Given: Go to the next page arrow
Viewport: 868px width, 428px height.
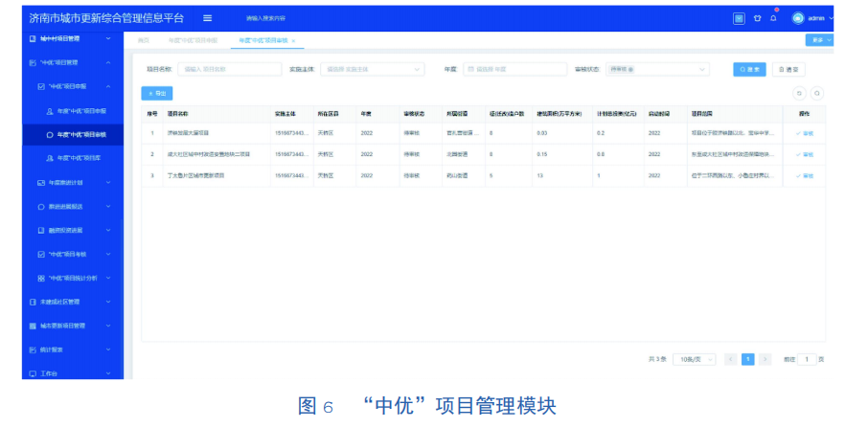Looking at the screenshot, I should (765, 359).
